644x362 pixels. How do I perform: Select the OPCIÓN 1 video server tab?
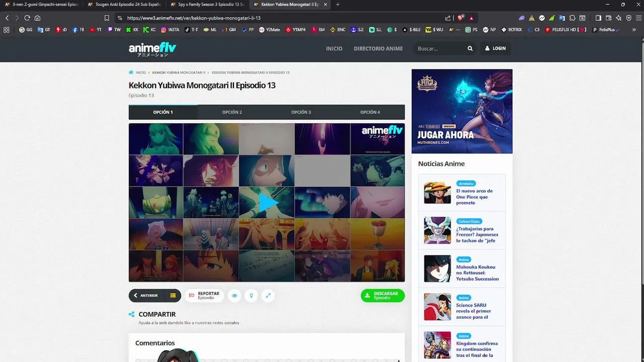(163, 112)
